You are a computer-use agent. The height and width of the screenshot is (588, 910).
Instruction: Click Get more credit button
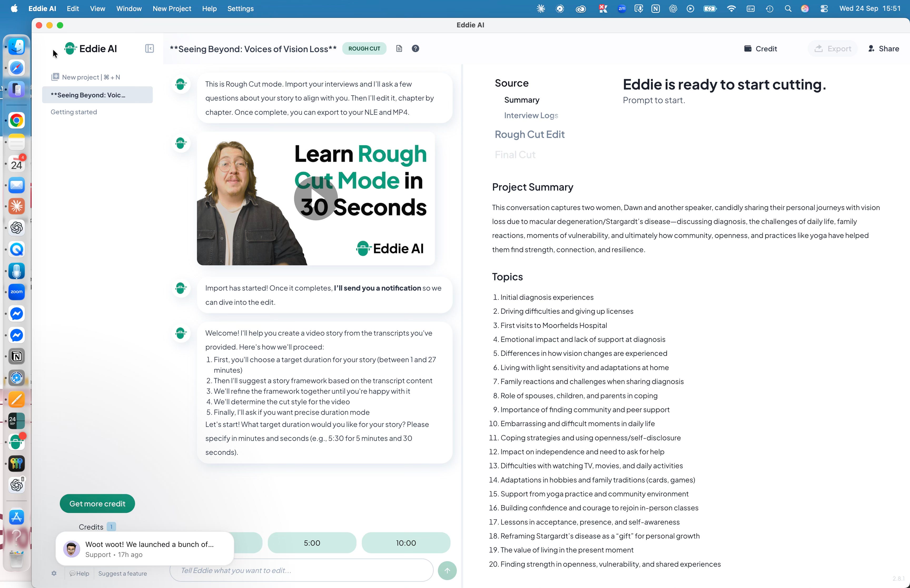(x=97, y=503)
